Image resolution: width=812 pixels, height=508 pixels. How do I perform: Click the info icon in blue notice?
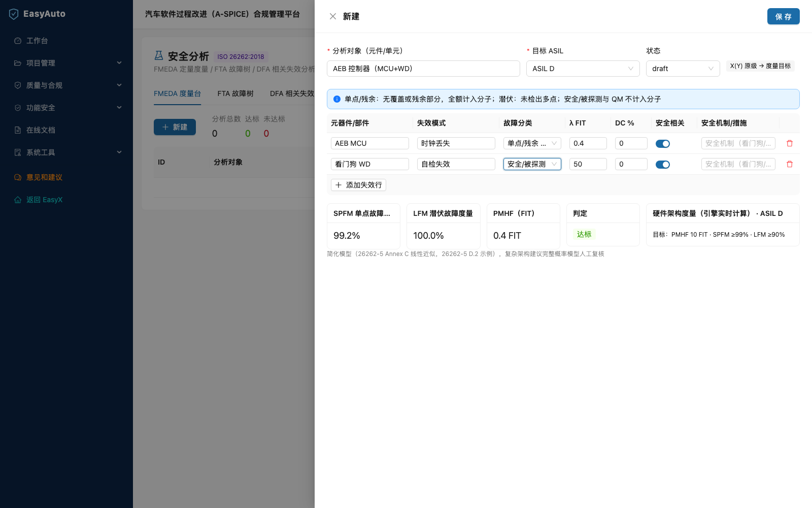(x=337, y=99)
